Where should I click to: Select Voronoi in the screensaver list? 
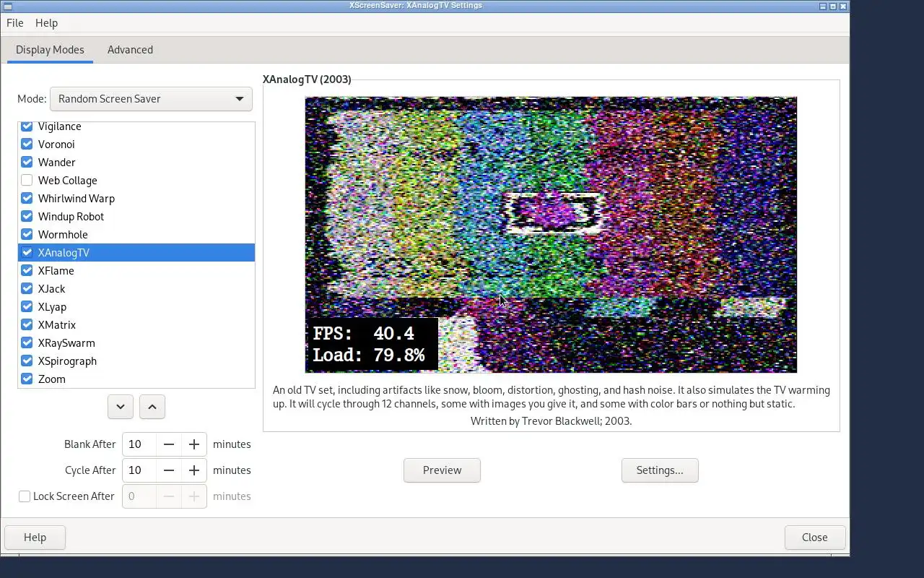(x=136, y=144)
